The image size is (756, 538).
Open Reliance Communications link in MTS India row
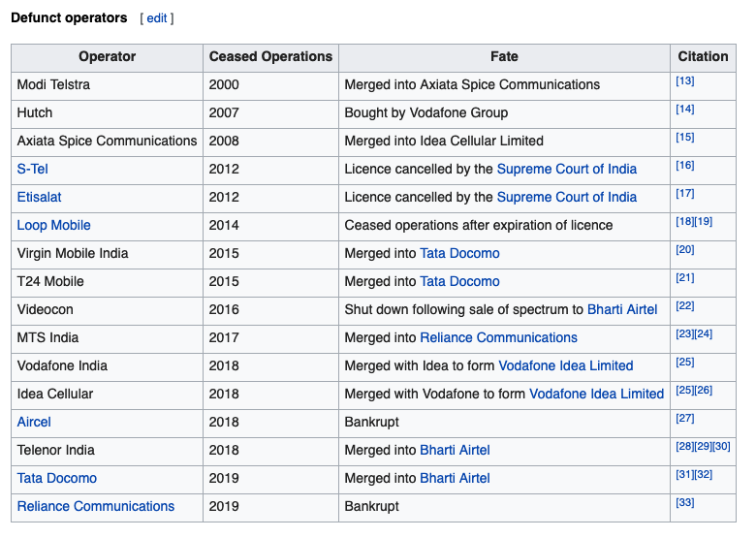click(498, 337)
